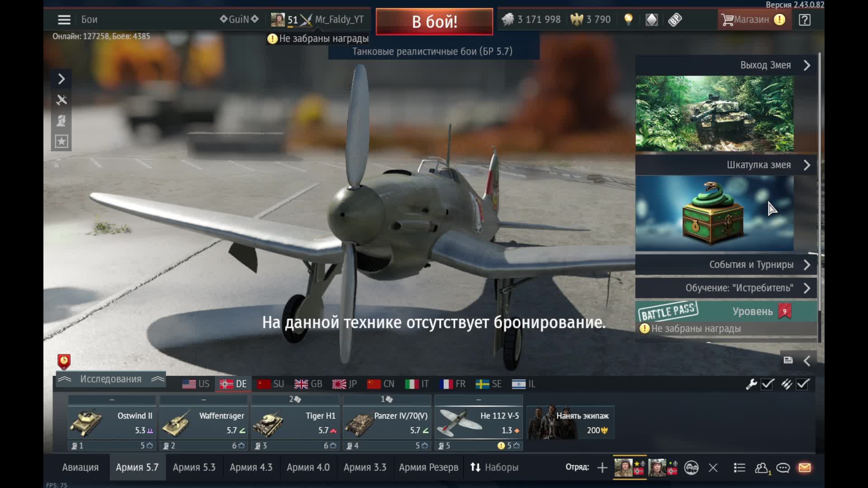This screenshot has width=868, height=488.
Task: Select the Ostwind II vehicle slot
Action: [112, 423]
